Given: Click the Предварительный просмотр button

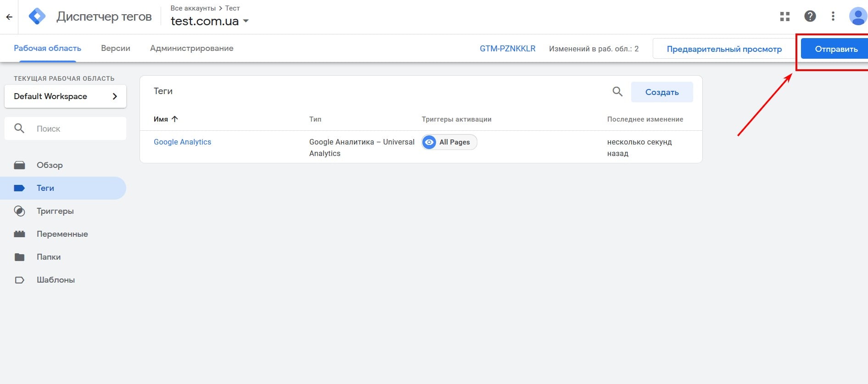Looking at the screenshot, I should click(724, 49).
